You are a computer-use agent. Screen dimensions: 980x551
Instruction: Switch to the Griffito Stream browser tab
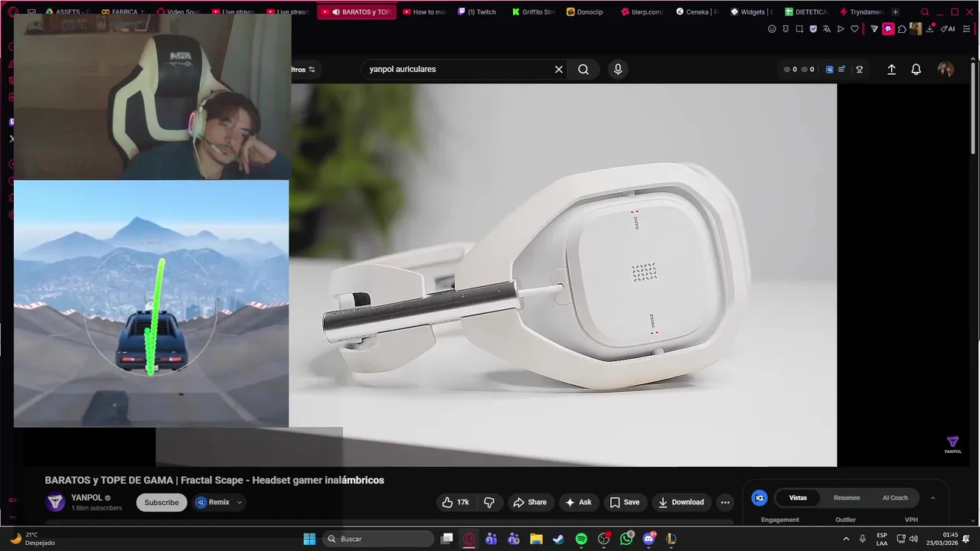click(533, 11)
